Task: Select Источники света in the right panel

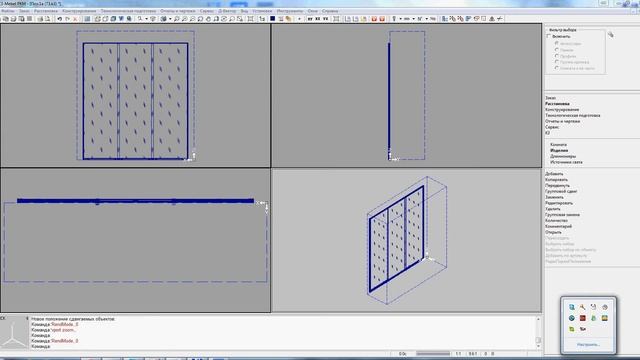Action: 566,162
